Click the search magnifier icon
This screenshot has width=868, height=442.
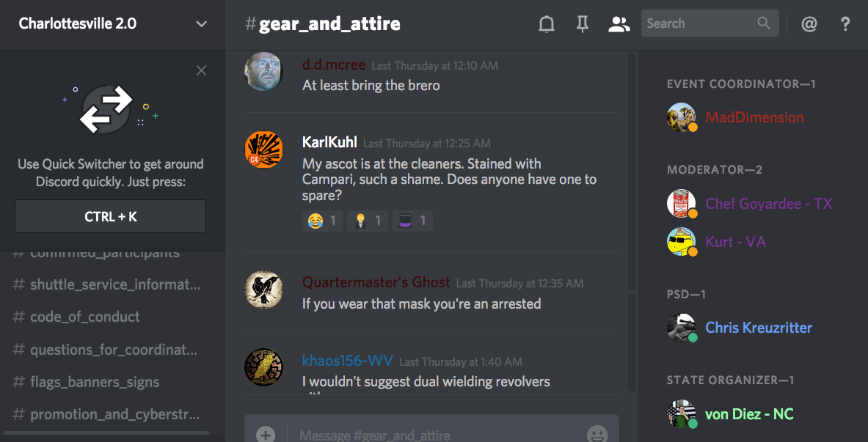(764, 23)
